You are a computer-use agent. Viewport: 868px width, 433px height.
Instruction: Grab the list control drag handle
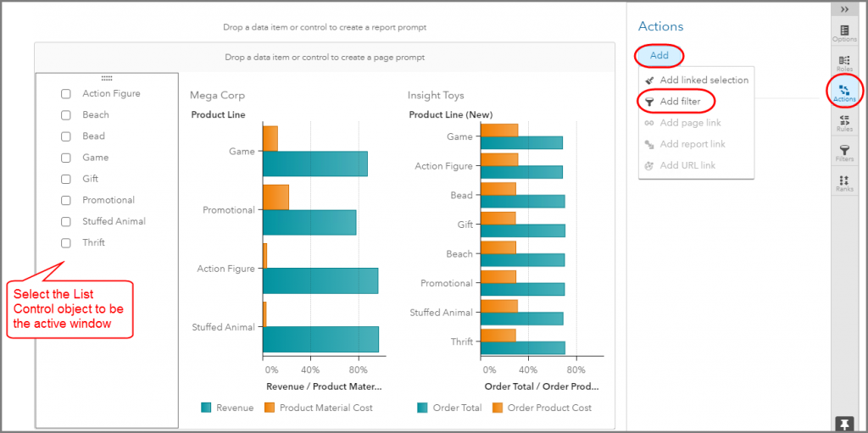pyautogui.click(x=107, y=78)
